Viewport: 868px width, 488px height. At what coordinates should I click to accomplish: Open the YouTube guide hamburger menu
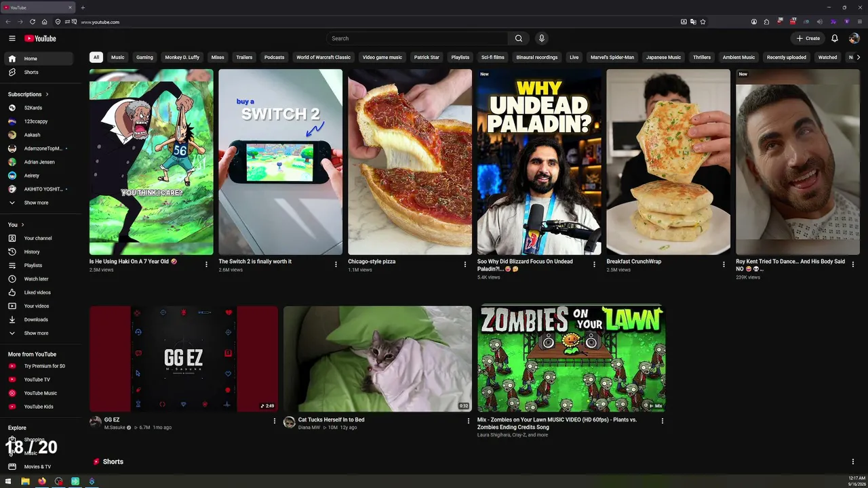pyautogui.click(x=12, y=39)
